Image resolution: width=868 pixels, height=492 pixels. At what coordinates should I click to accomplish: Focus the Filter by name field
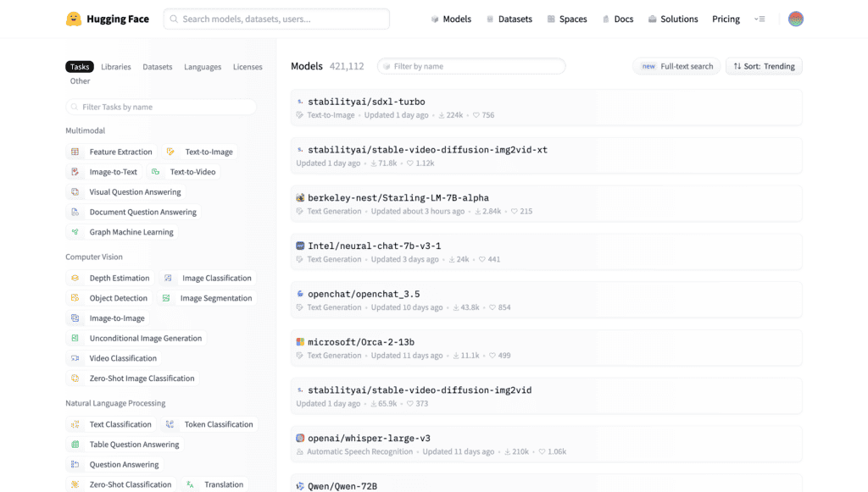point(471,66)
